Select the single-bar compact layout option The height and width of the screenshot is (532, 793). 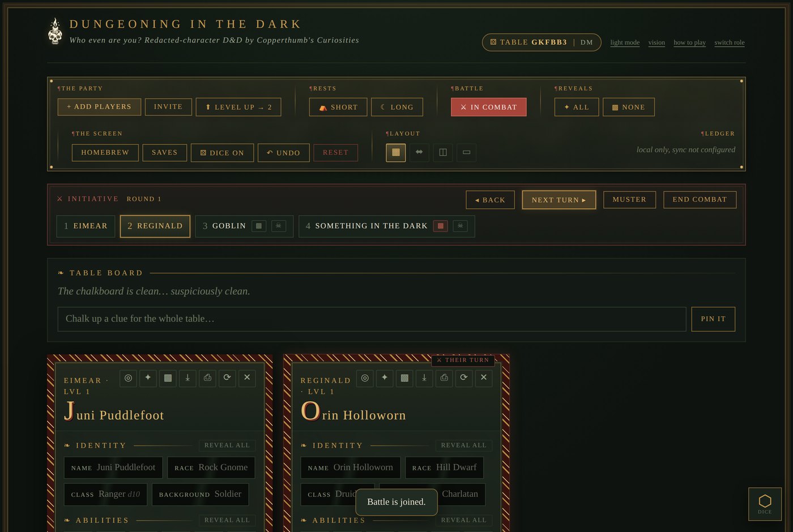click(466, 152)
